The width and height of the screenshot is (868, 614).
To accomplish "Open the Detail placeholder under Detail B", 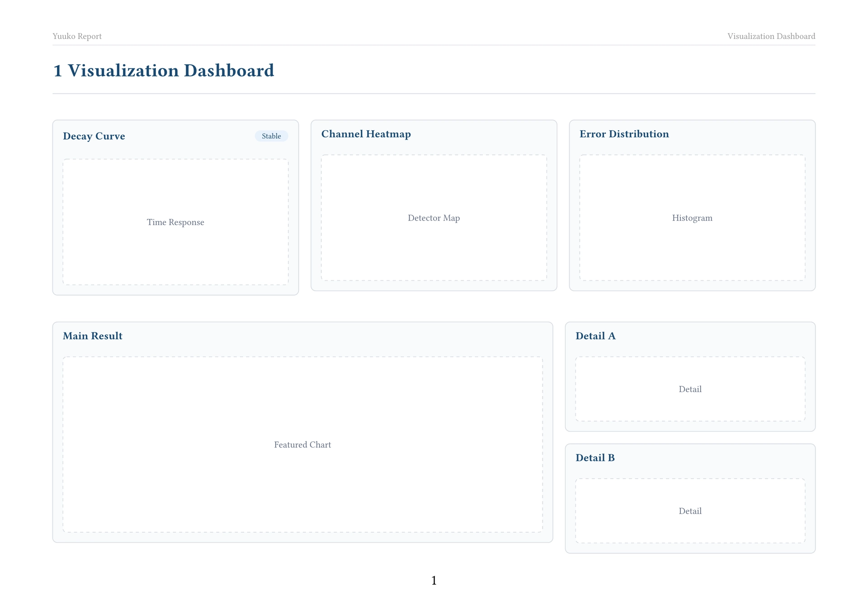I will pos(690,511).
